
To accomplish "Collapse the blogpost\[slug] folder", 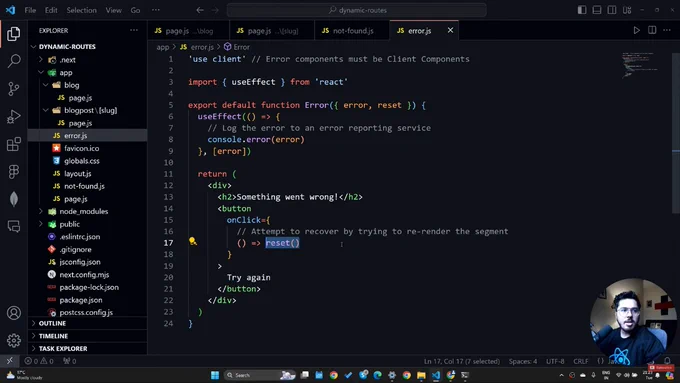I will [x=46, y=110].
